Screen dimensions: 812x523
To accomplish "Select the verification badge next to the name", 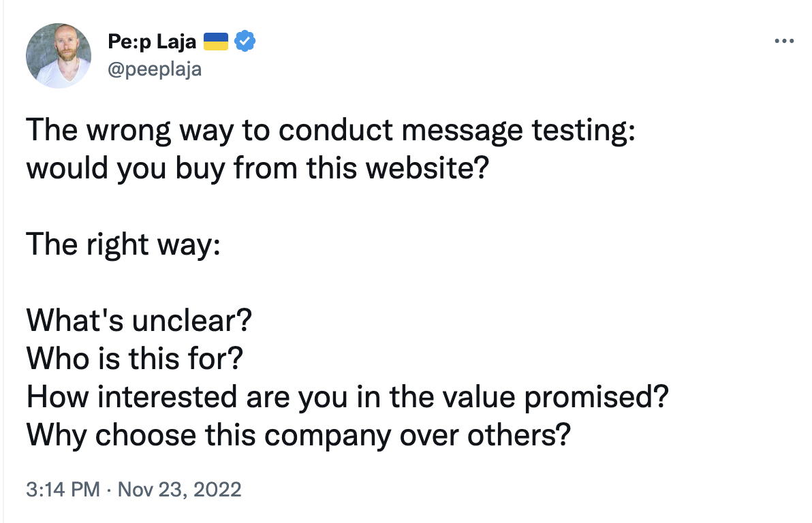I will pos(245,41).
